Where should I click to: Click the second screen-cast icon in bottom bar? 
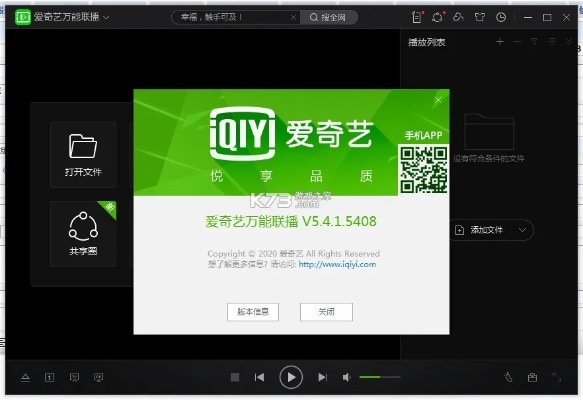(x=99, y=378)
